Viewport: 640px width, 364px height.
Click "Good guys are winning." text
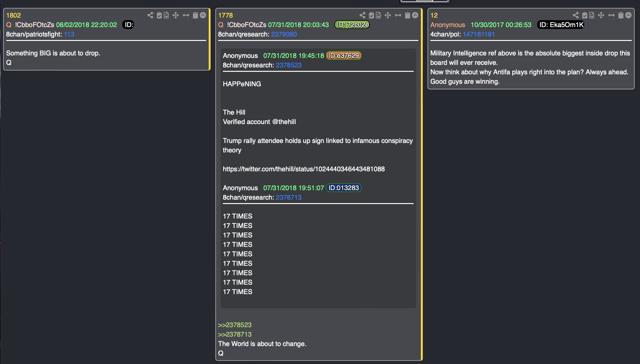coord(465,81)
